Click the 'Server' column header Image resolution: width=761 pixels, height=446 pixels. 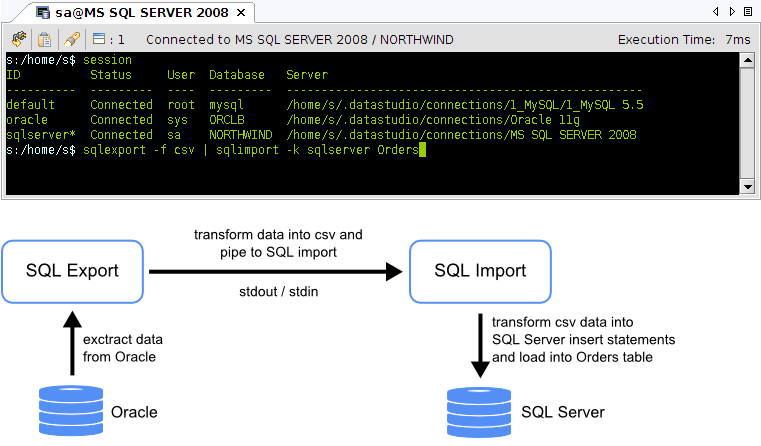click(x=307, y=75)
